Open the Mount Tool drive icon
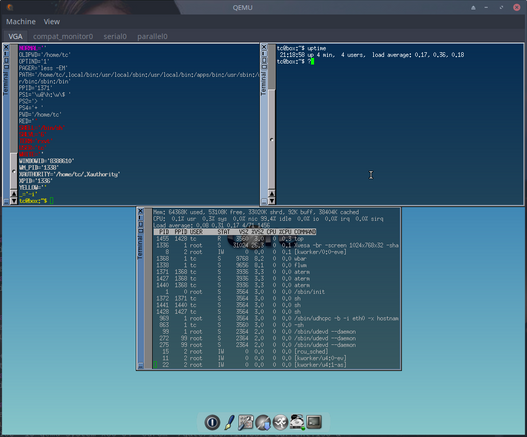This screenshot has width=527, height=437. click(x=297, y=422)
